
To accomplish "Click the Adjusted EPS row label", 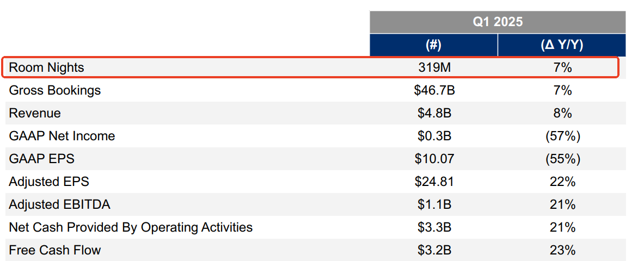I will pyautogui.click(x=49, y=182).
